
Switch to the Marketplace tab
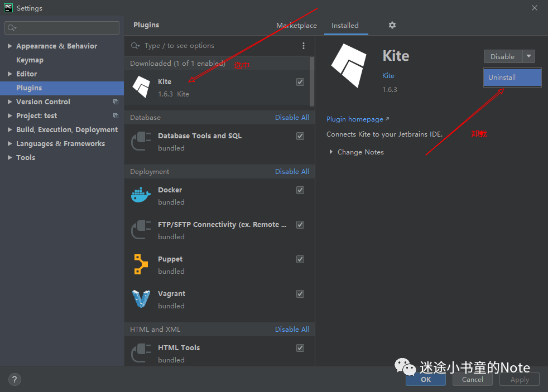(x=296, y=26)
